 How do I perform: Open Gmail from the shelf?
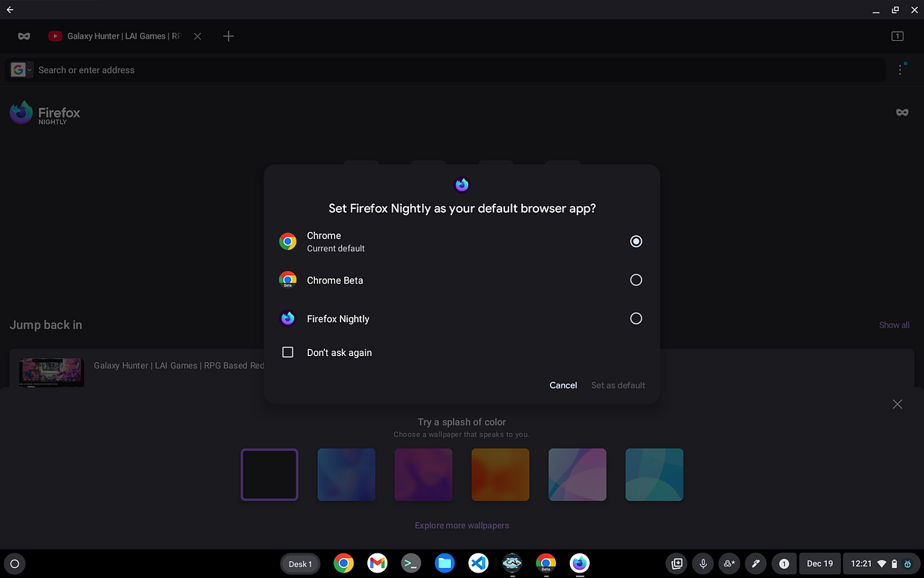[377, 563]
